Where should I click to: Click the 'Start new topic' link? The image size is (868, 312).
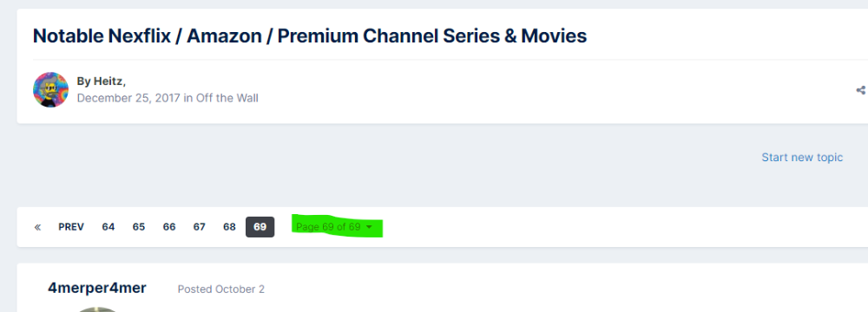click(x=802, y=157)
